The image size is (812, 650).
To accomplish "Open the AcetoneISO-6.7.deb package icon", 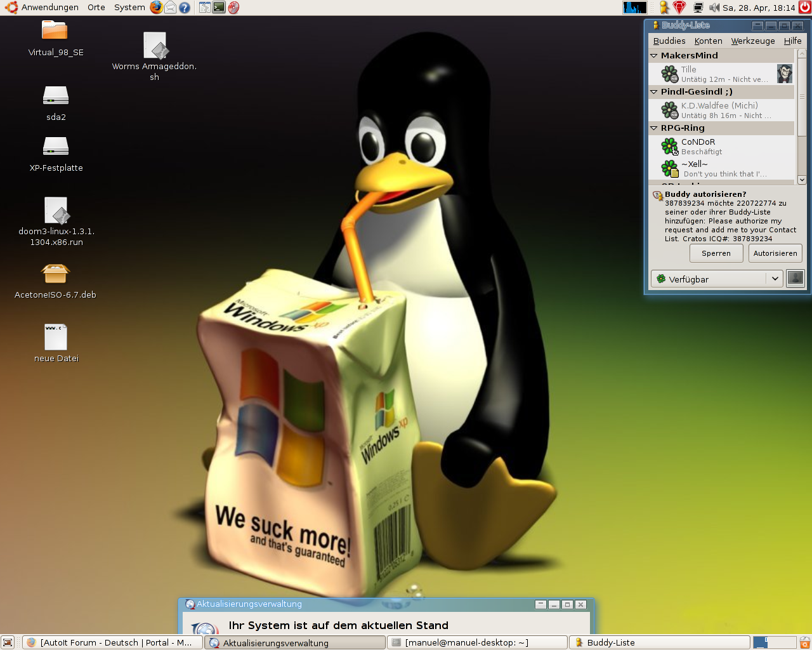I will [x=55, y=274].
